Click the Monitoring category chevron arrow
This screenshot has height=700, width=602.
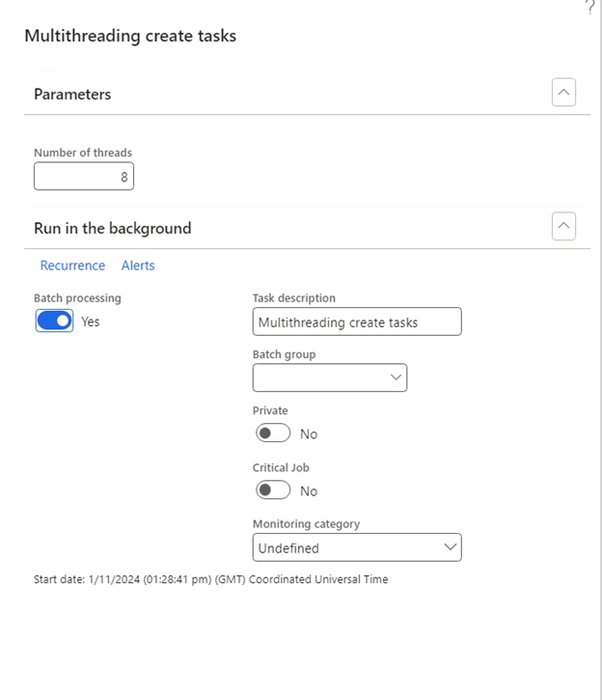450,547
